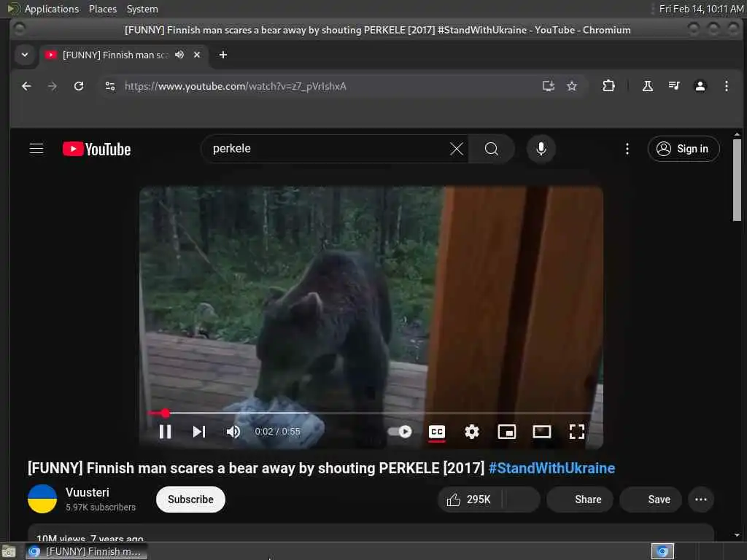Open media controls icon
Image resolution: width=747 pixels, height=560 pixels.
(x=674, y=86)
